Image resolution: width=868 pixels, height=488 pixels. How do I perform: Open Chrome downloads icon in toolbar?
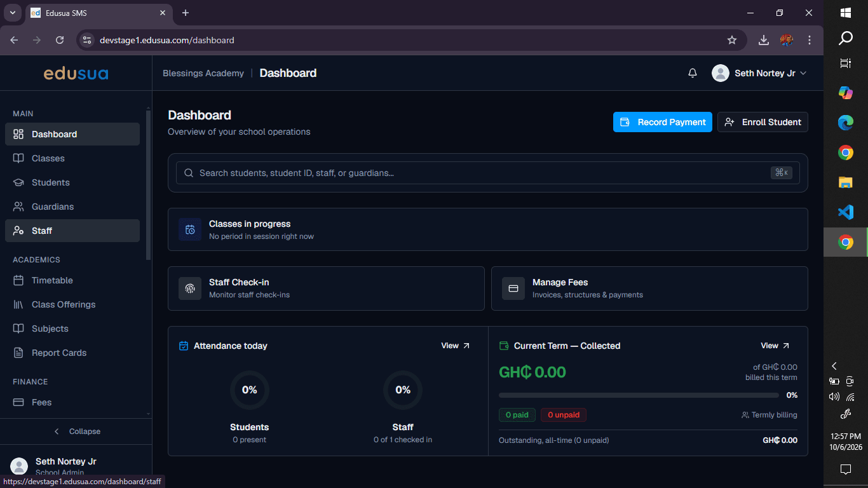click(x=764, y=40)
